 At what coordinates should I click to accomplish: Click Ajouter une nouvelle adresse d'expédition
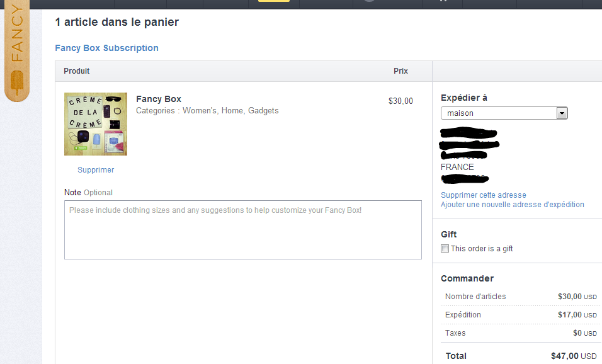pos(512,205)
